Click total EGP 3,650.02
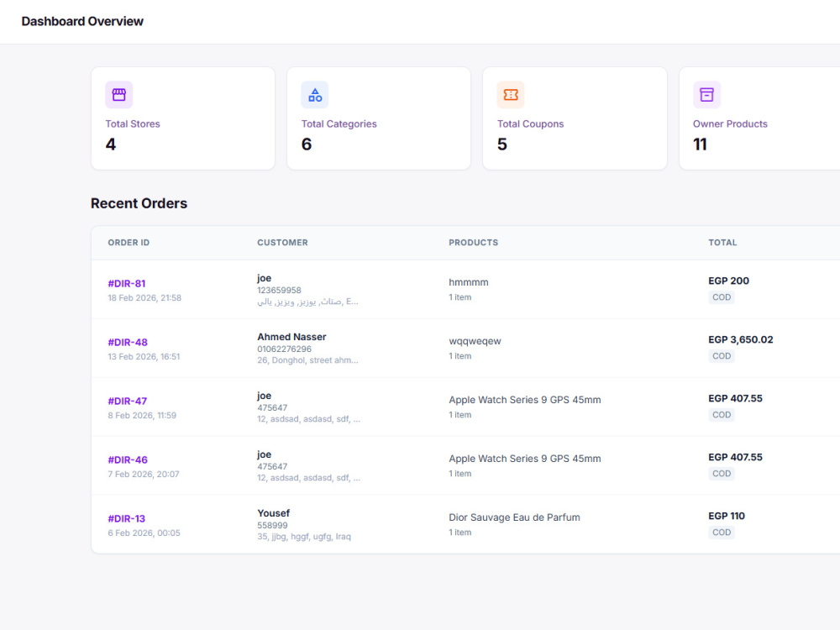This screenshot has width=840, height=630. tap(740, 339)
